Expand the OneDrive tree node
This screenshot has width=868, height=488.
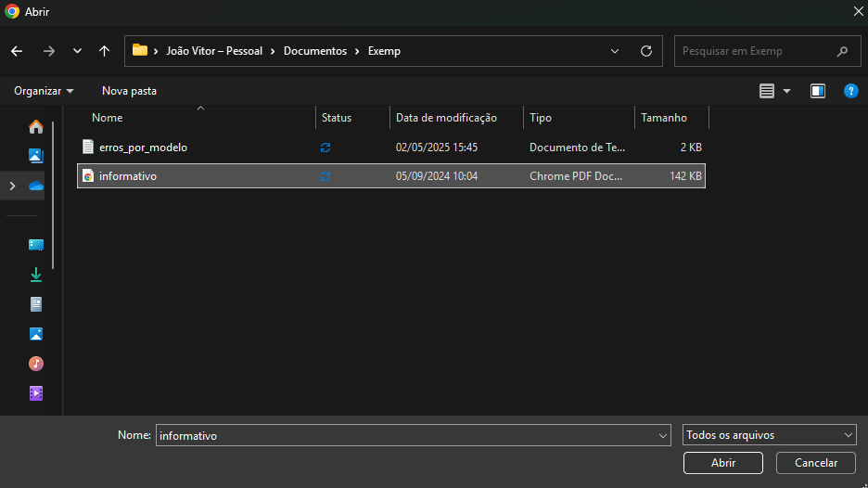coord(12,186)
